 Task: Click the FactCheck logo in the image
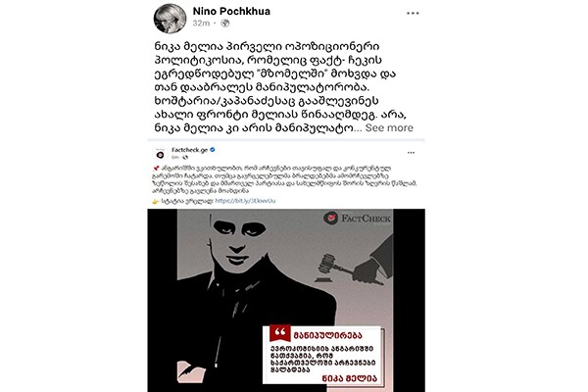point(357,218)
